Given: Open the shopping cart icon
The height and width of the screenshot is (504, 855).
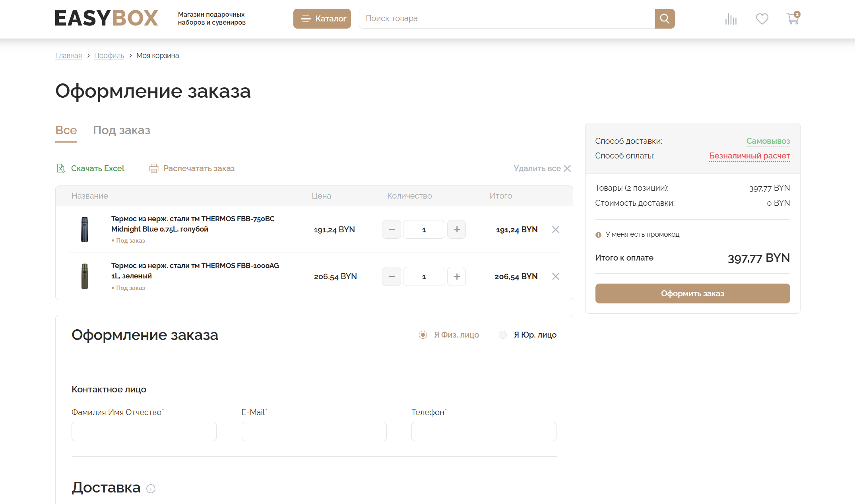Looking at the screenshot, I should click(x=792, y=19).
